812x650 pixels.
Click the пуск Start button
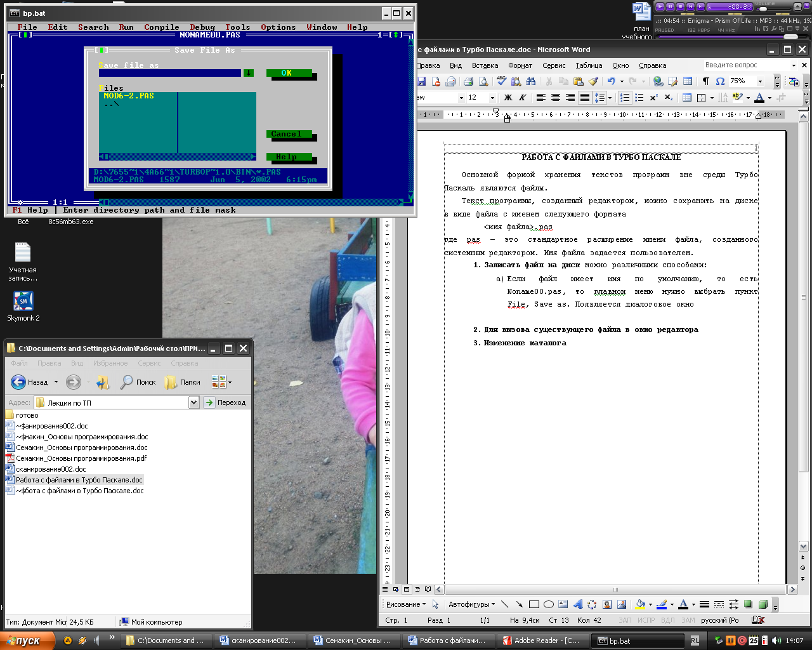(27, 640)
